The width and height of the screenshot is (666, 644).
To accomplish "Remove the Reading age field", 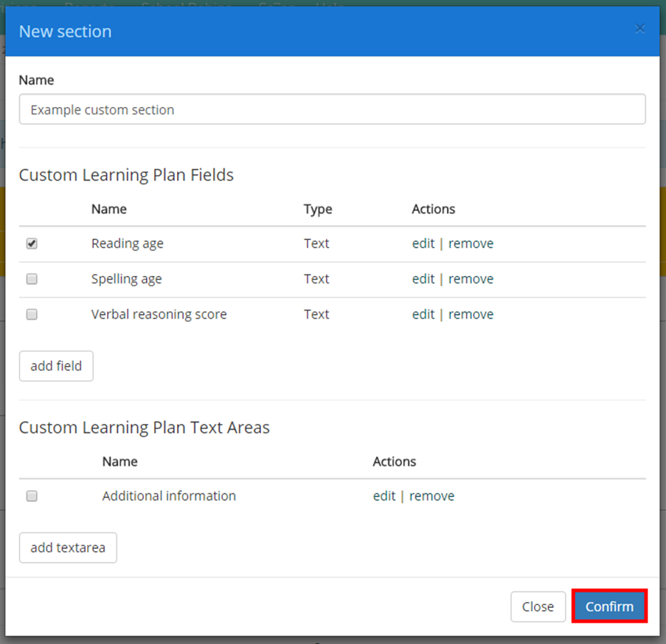I will (x=471, y=243).
